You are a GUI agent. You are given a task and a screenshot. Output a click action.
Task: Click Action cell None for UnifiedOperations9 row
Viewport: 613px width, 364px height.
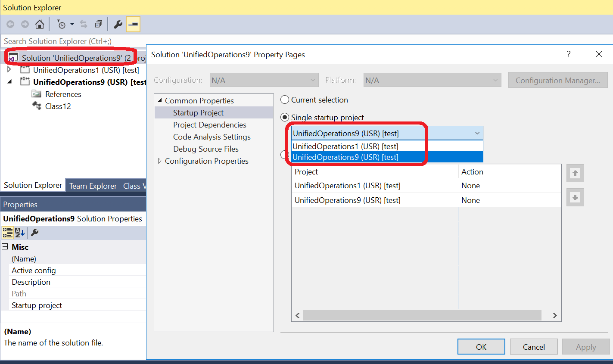[470, 200]
